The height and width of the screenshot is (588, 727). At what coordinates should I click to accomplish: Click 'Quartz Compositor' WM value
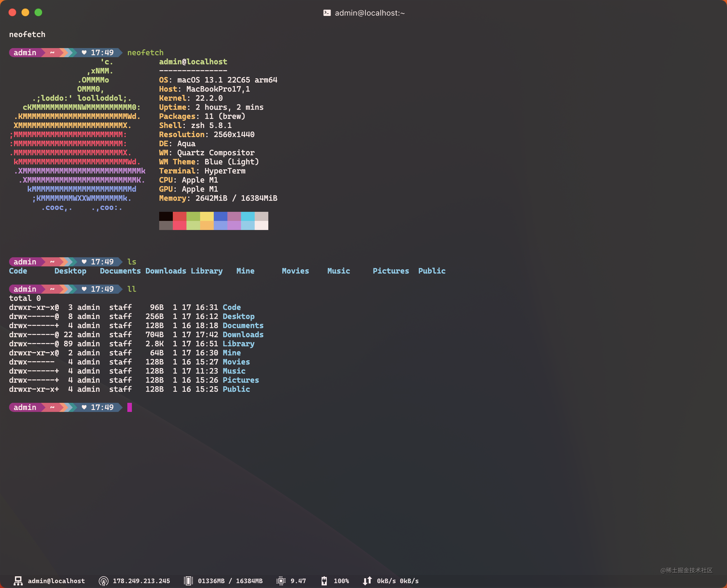point(216,153)
